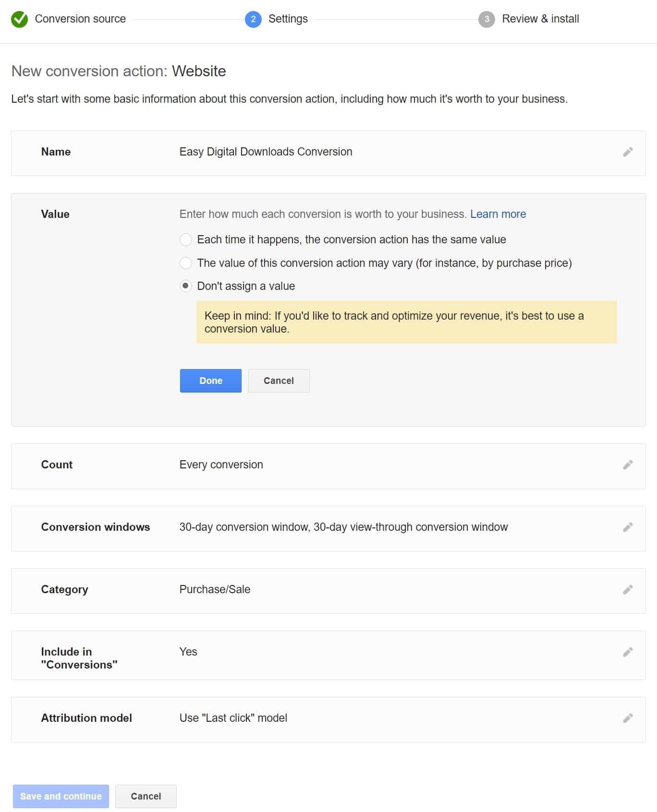The image size is (657, 812).
Task: Click the green Conversion source checkmark icon
Action: 19,19
